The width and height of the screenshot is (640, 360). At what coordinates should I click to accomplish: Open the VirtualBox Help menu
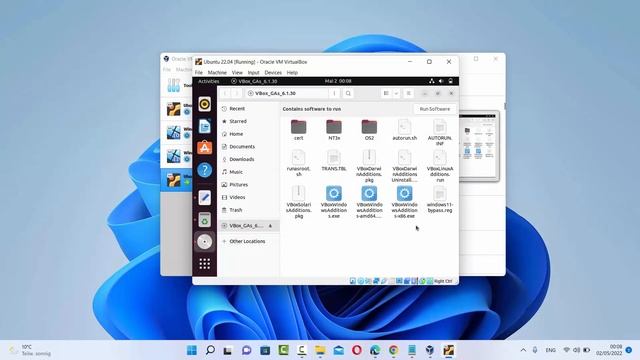point(292,73)
